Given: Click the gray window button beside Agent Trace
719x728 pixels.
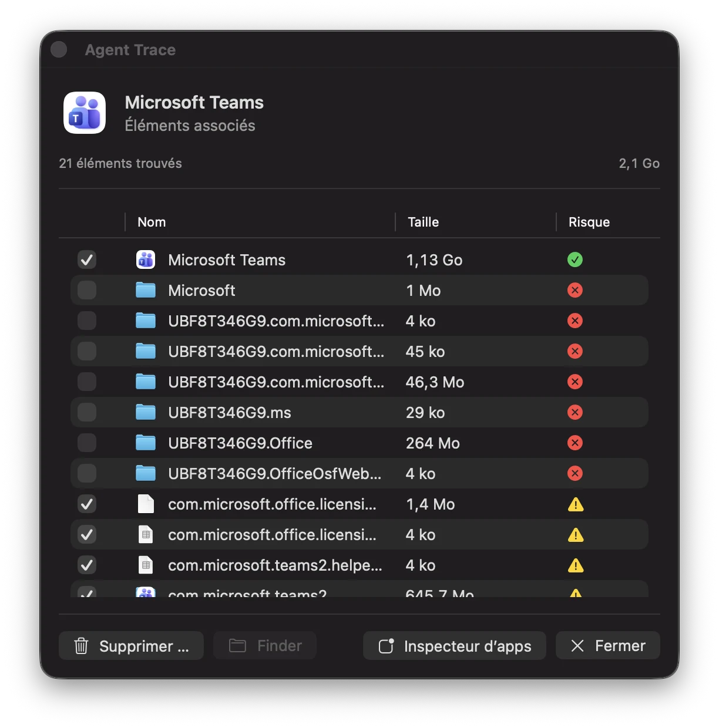Looking at the screenshot, I should [59, 49].
